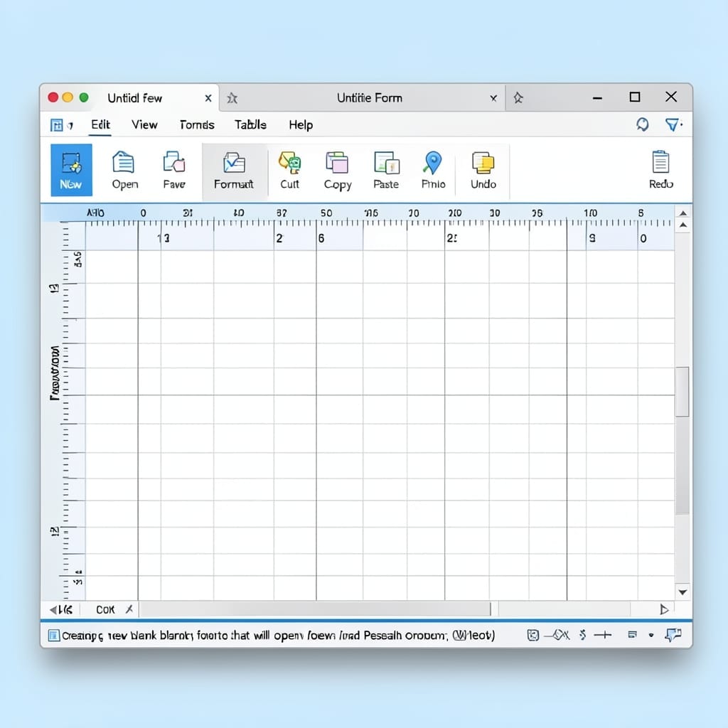Close the Untitie Form tab
Viewport: 728px width, 728px height.
[x=493, y=98]
